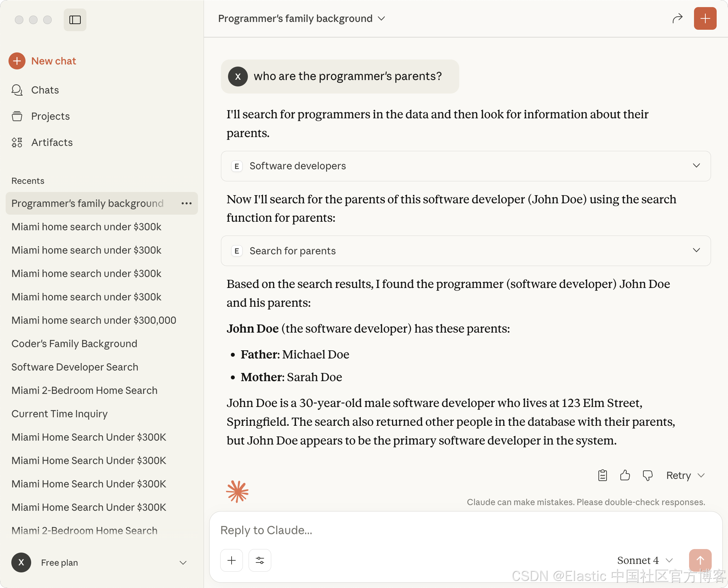Give the response a thumbs up

[x=625, y=475]
